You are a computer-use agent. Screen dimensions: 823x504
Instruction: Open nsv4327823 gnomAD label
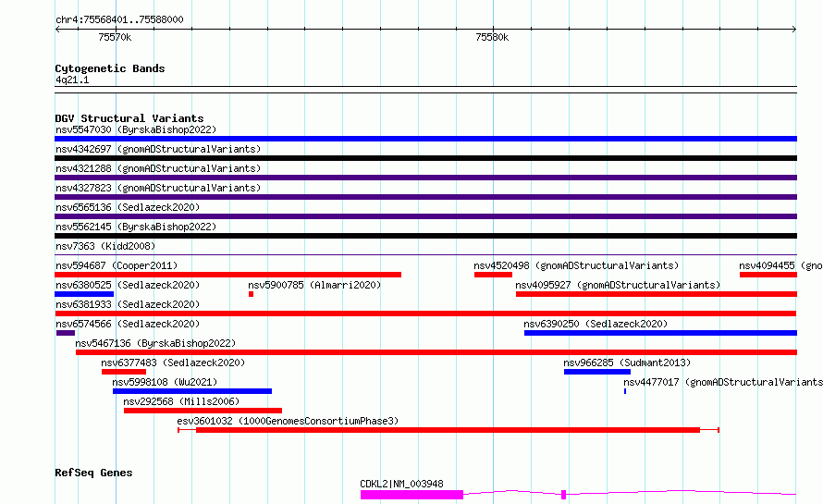pos(158,188)
